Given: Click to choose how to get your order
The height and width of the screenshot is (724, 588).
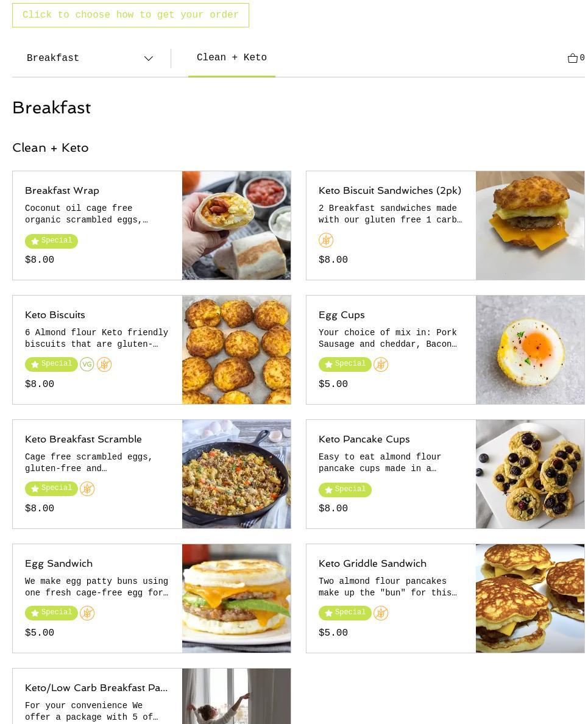Looking at the screenshot, I should click(x=130, y=15).
